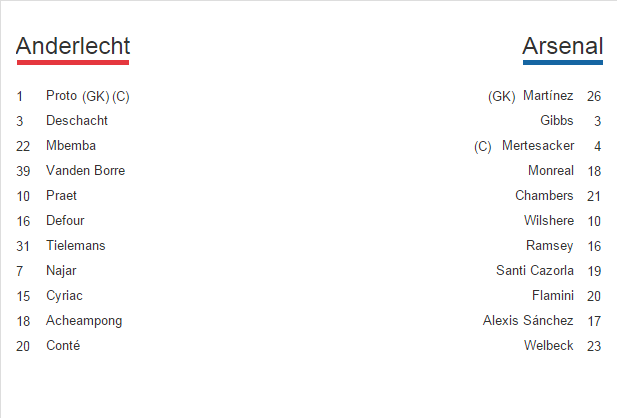Select Welbeck at bottom of Arsenal list

click(x=548, y=346)
